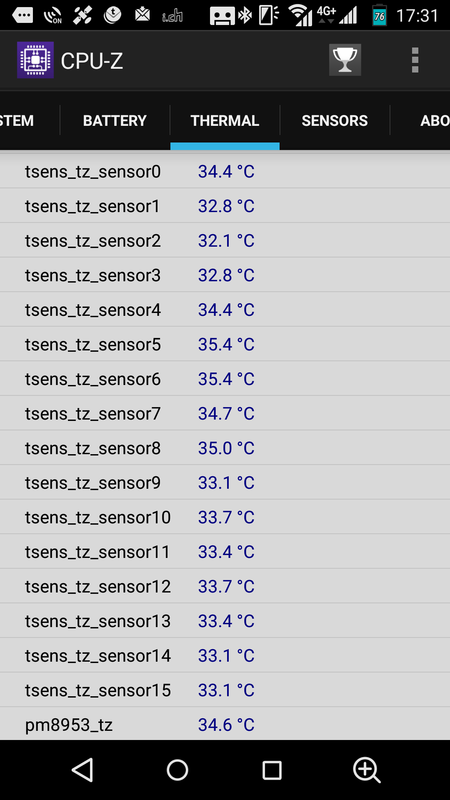The width and height of the screenshot is (450, 800).
Task: Tap the Bluetooth icon in the status bar
Action: tap(245, 15)
